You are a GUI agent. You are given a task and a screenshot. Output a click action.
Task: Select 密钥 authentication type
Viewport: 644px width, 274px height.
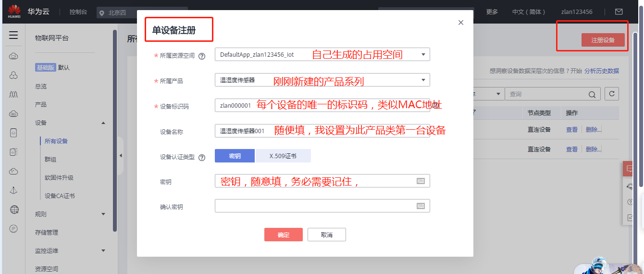235,156
